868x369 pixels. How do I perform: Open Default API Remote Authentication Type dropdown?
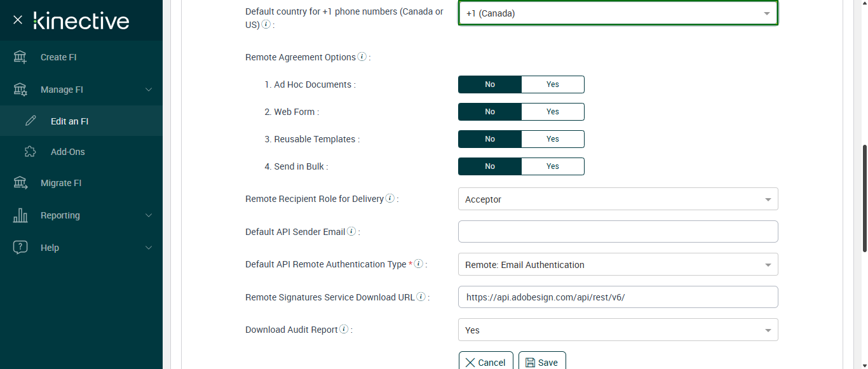pos(618,265)
